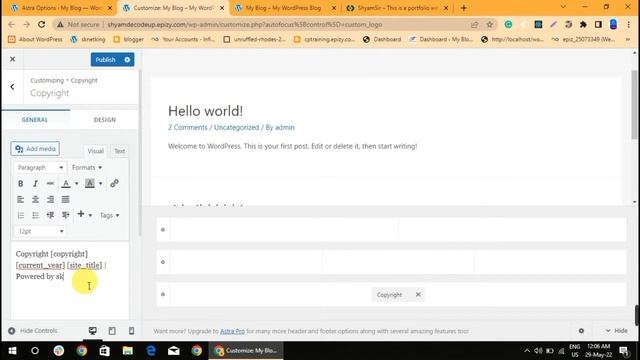
Task: Justify the text
Action: (65, 199)
